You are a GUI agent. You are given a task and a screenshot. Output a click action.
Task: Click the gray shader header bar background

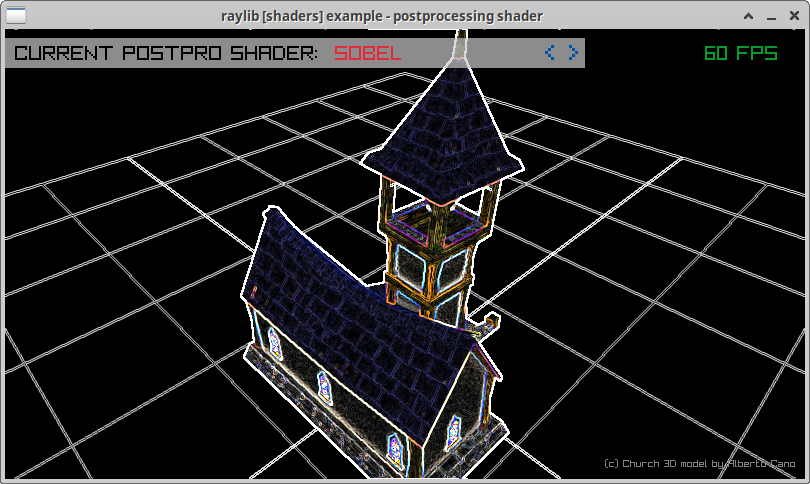pos(470,53)
